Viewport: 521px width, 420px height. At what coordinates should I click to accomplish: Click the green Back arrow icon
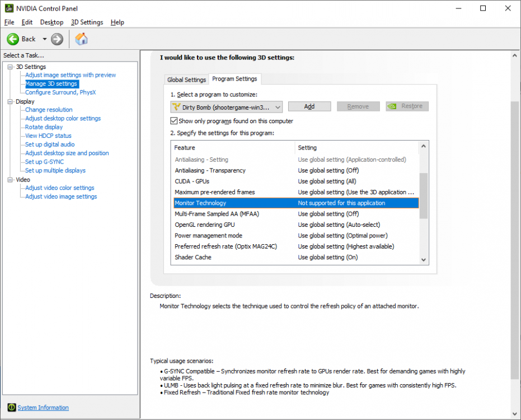point(13,39)
